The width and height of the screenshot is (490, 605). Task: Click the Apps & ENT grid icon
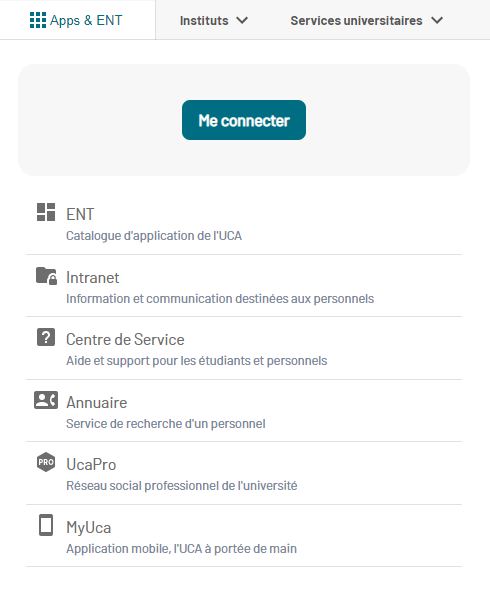click(38, 20)
